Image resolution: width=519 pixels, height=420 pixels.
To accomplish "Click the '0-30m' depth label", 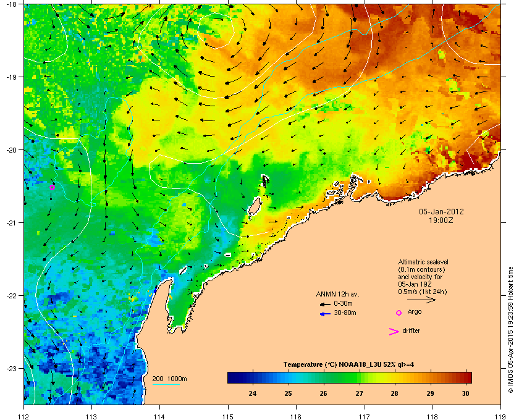I will [x=343, y=303].
